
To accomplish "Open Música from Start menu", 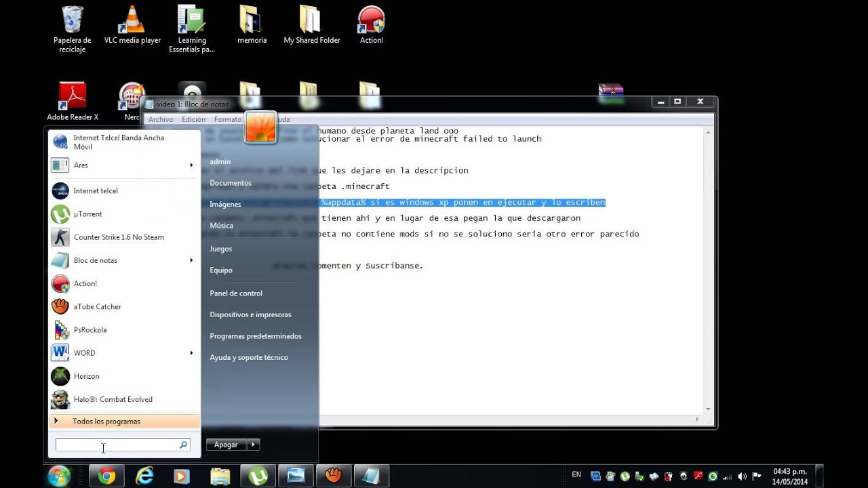I will pos(221,226).
